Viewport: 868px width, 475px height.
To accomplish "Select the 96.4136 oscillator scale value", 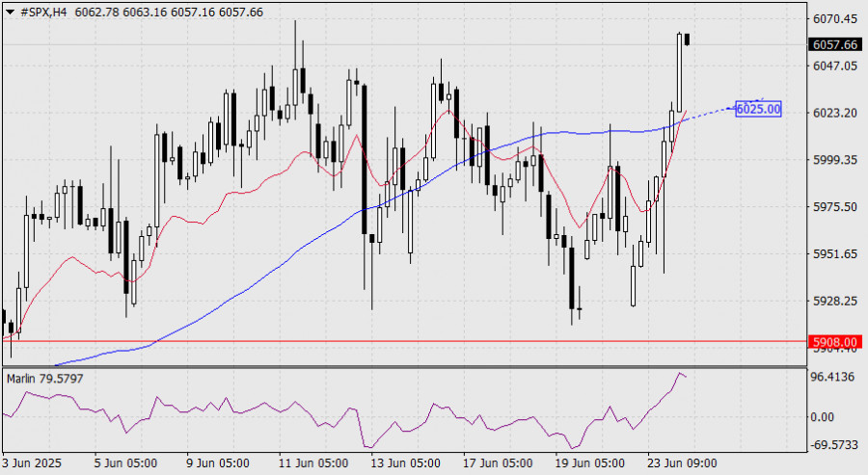I will pyautogui.click(x=832, y=377).
